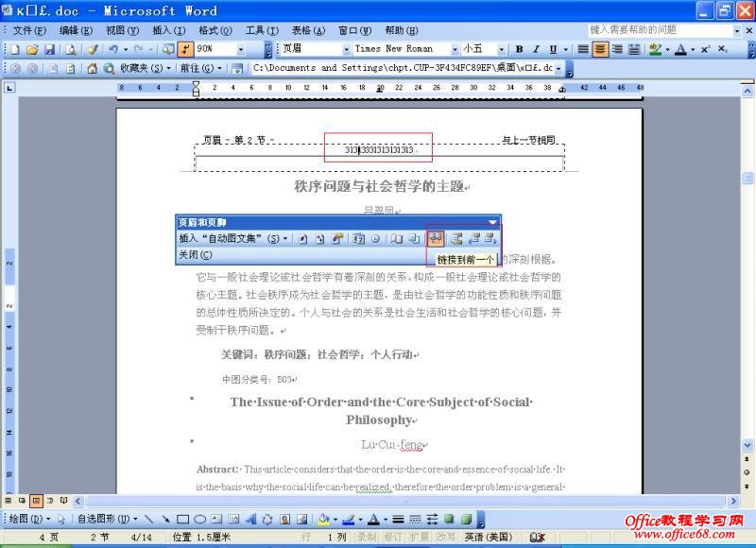This screenshot has height=548, width=756.
Task: Insert date in header toolbar
Action: click(358, 239)
